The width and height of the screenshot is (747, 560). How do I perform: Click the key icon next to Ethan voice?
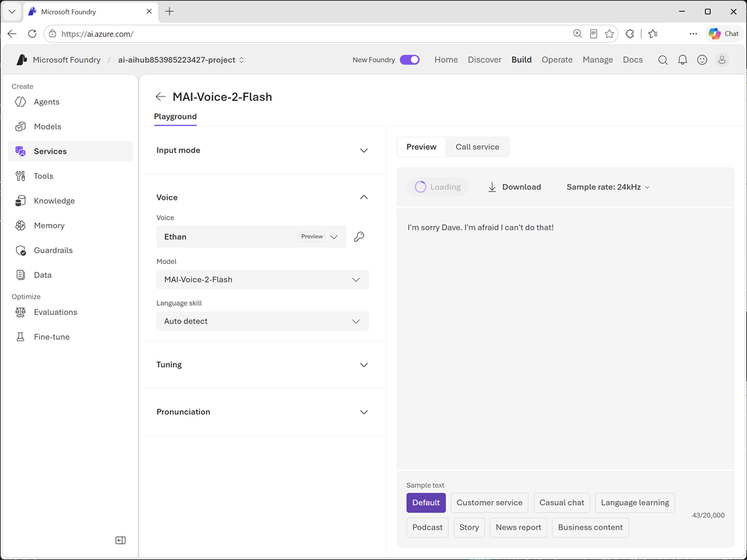tap(359, 236)
